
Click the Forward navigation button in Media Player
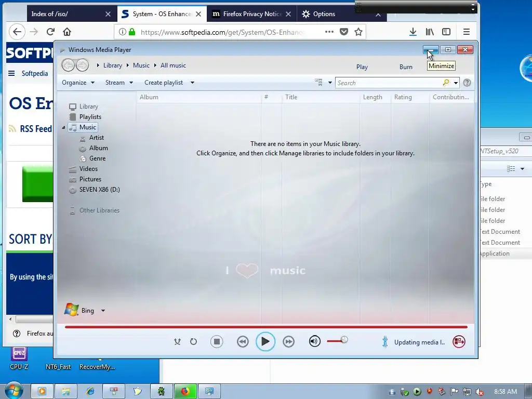click(82, 65)
